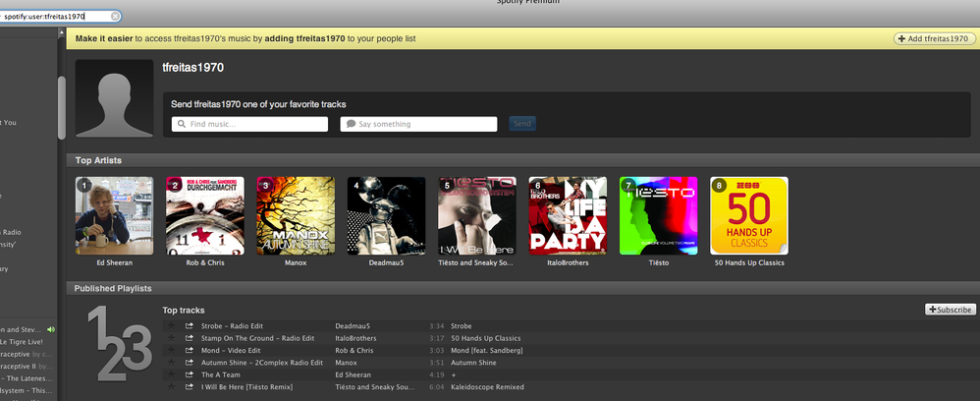Open artist Manox in the Autumn Shine track row
The width and height of the screenshot is (980, 401).
point(346,363)
